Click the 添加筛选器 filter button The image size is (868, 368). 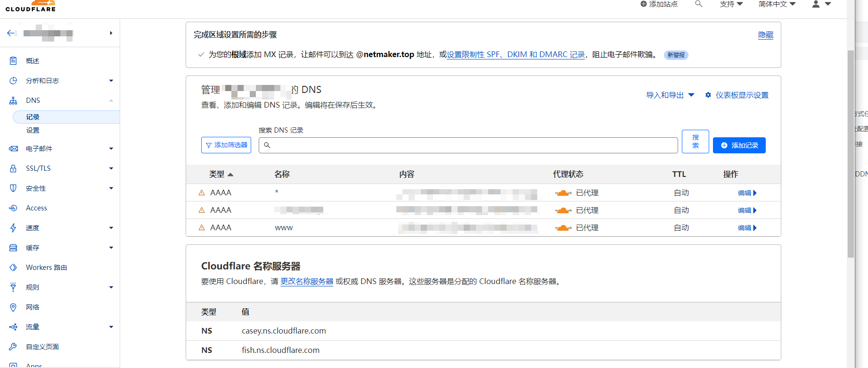point(226,145)
